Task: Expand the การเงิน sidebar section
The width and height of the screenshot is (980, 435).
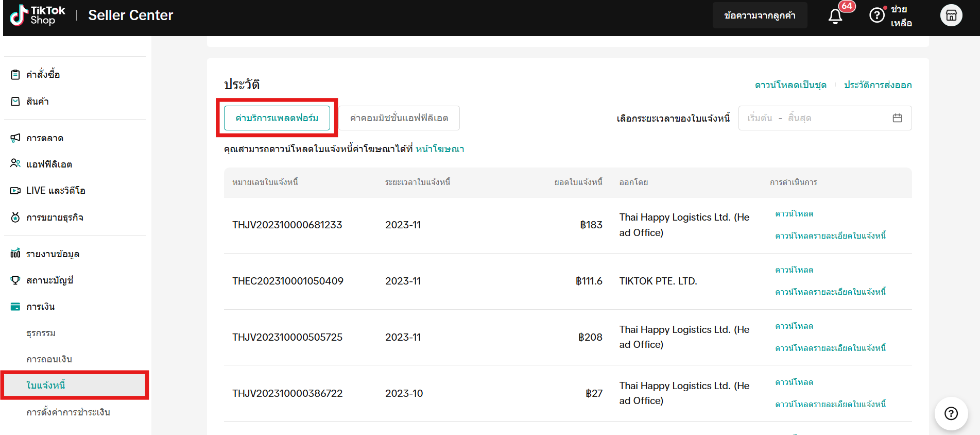Action: pyautogui.click(x=40, y=307)
